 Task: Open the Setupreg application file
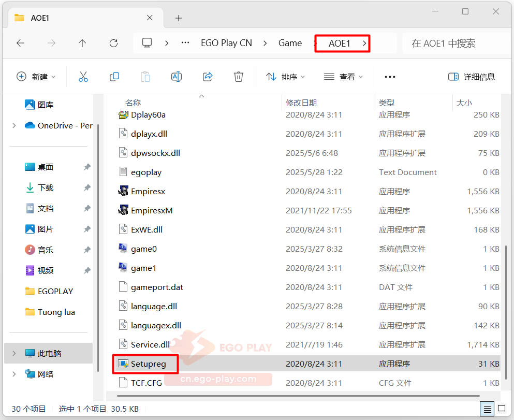pos(148,364)
